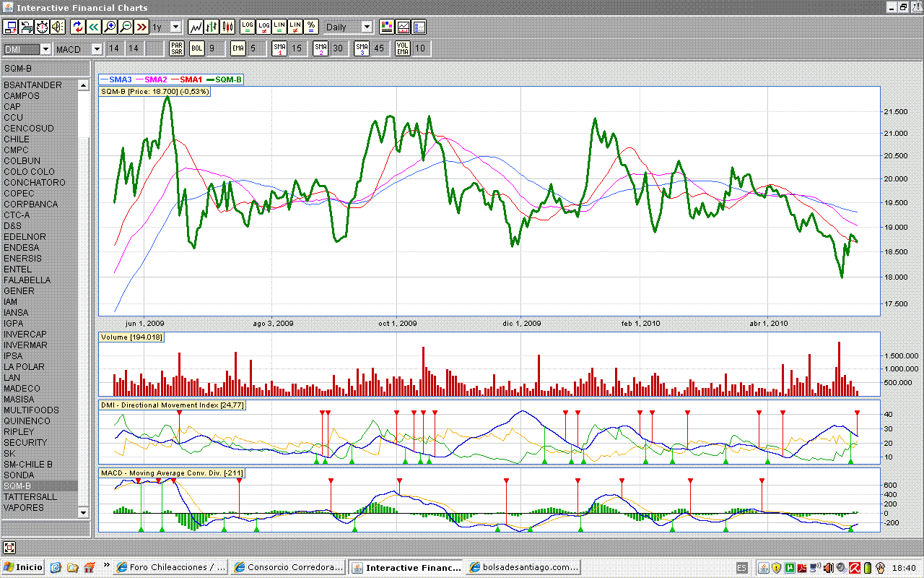Select FALABELLA in the stock list
This screenshot has width=924, height=578.
27,280
